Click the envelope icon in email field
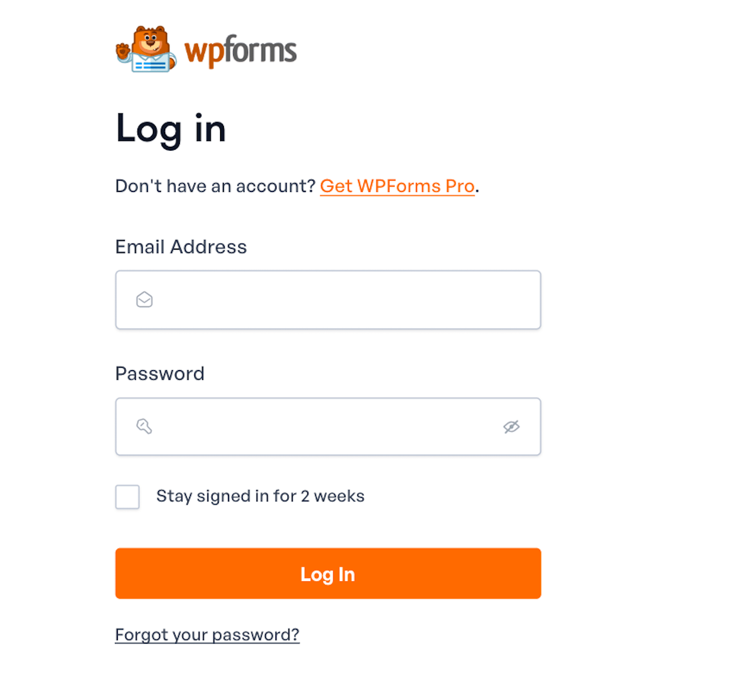The image size is (751, 700). point(144,299)
